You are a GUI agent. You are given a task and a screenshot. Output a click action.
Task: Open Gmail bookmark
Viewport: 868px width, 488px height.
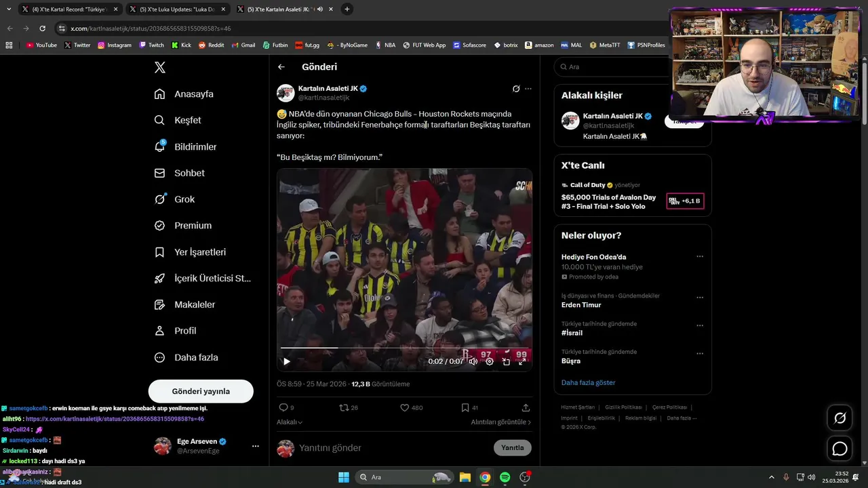pos(243,45)
